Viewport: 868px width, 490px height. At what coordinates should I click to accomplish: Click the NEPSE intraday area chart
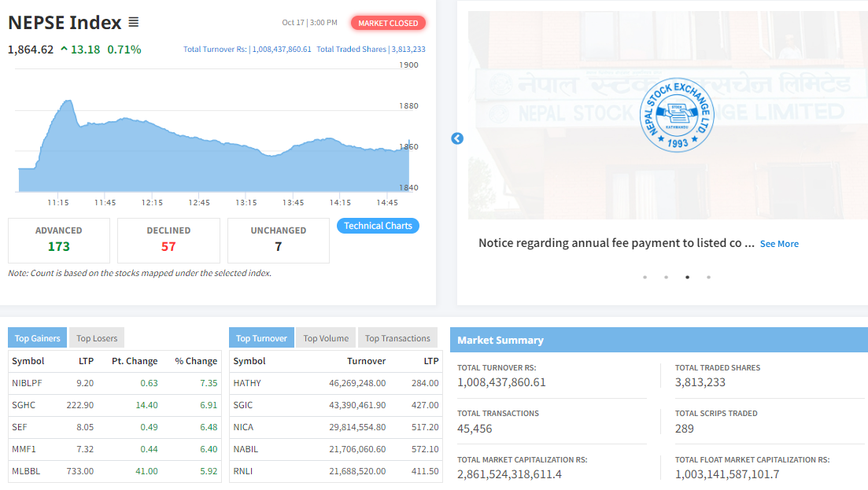tap(214, 146)
